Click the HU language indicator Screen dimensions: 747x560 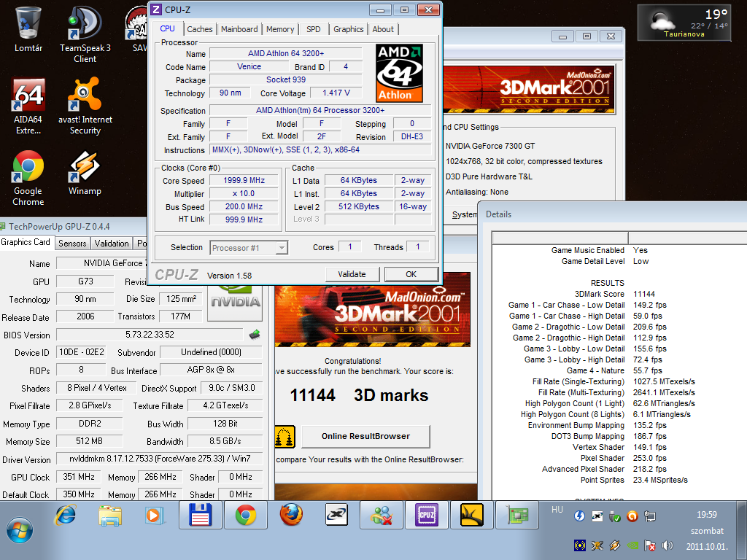[x=557, y=510]
